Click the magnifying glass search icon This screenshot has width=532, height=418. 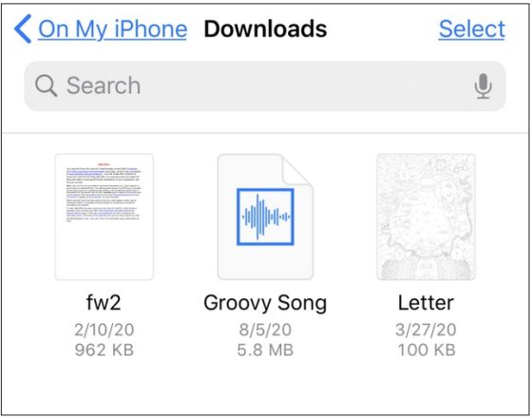pos(46,85)
